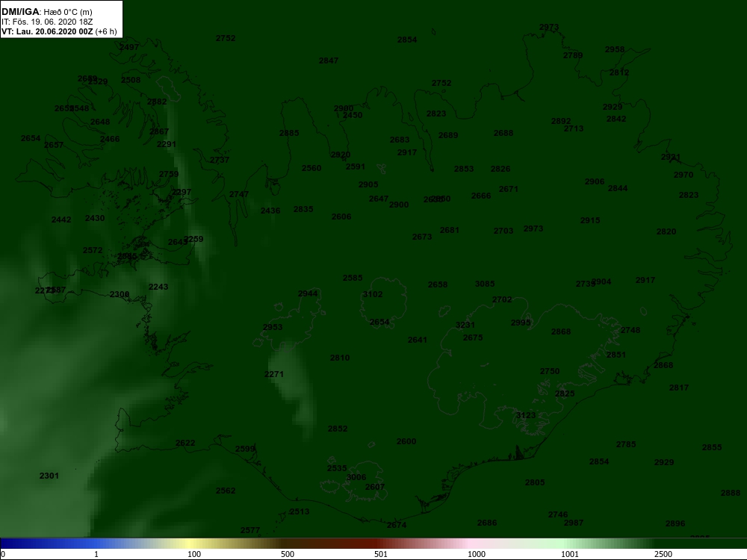Viewport: 747px width, 560px height.
Task: Click the map value 2560
Action: (311, 168)
